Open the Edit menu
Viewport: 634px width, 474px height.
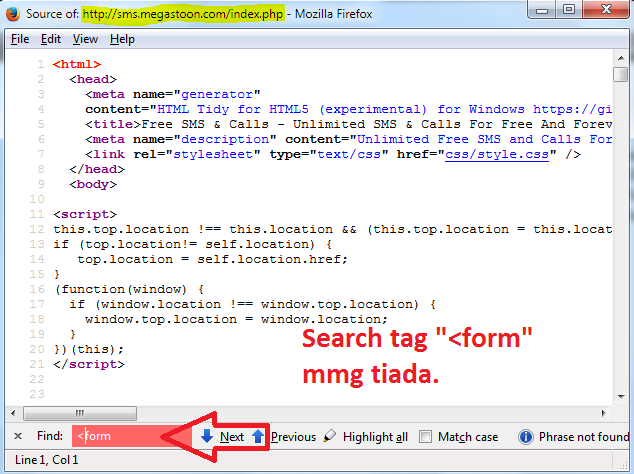(51, 39)
